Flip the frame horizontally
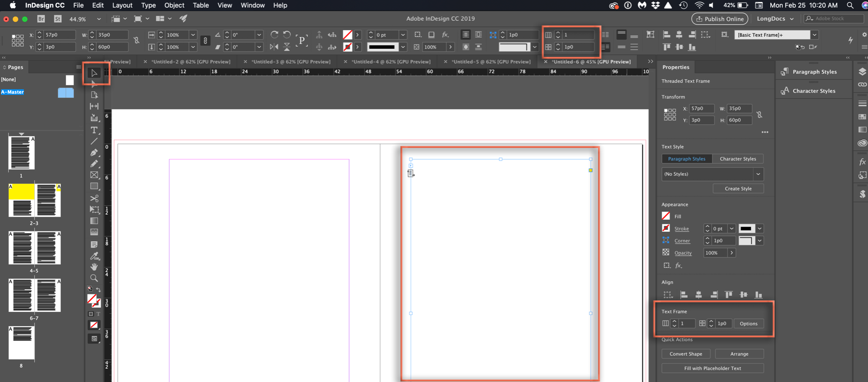The height and width of the screenshot is (382, 868). coord(274,47)
